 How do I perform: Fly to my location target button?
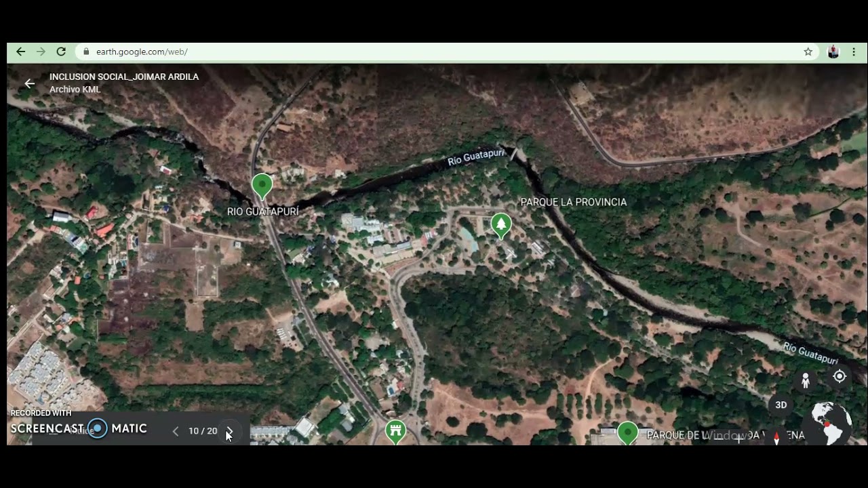tap(840, 376)
